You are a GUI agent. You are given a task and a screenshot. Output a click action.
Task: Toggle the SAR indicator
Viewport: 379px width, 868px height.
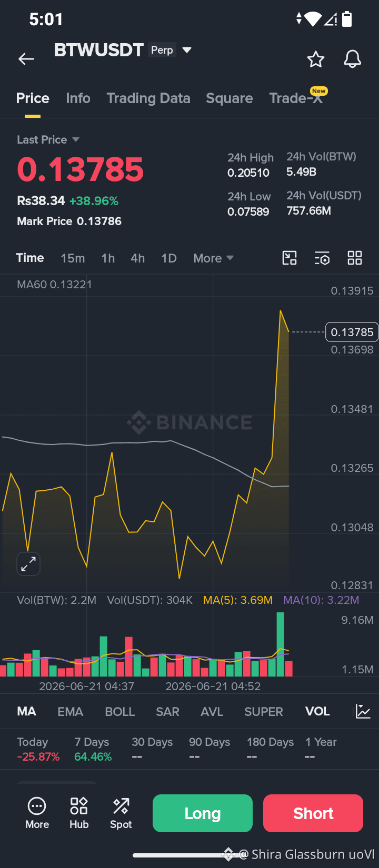(x=167, y=712)
